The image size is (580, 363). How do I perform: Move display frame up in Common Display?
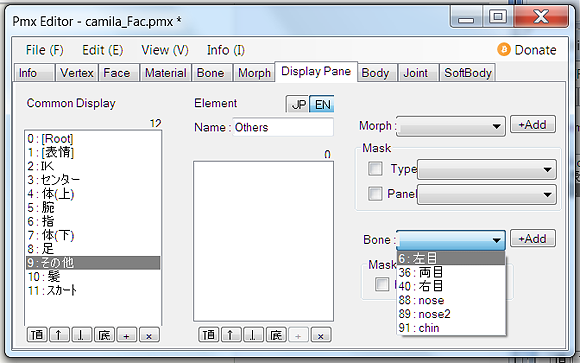59,335
